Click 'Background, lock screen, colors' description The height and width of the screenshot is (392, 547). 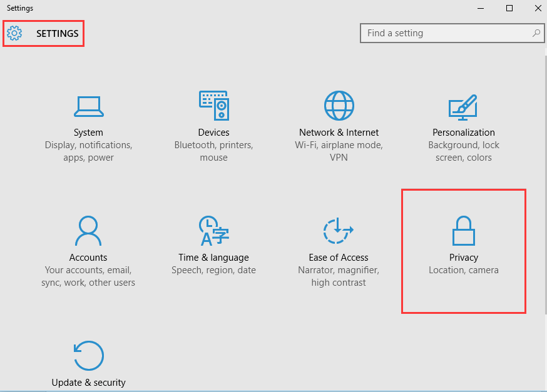(x=464, y=151)
